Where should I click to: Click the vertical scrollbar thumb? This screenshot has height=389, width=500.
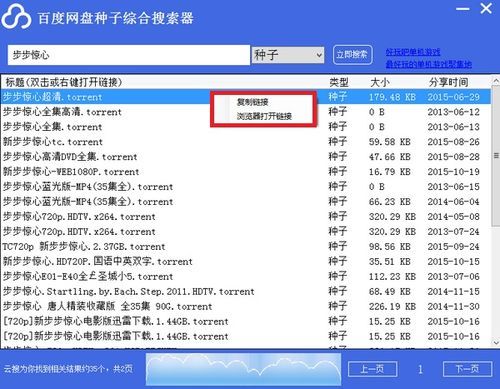pos(496,157)
